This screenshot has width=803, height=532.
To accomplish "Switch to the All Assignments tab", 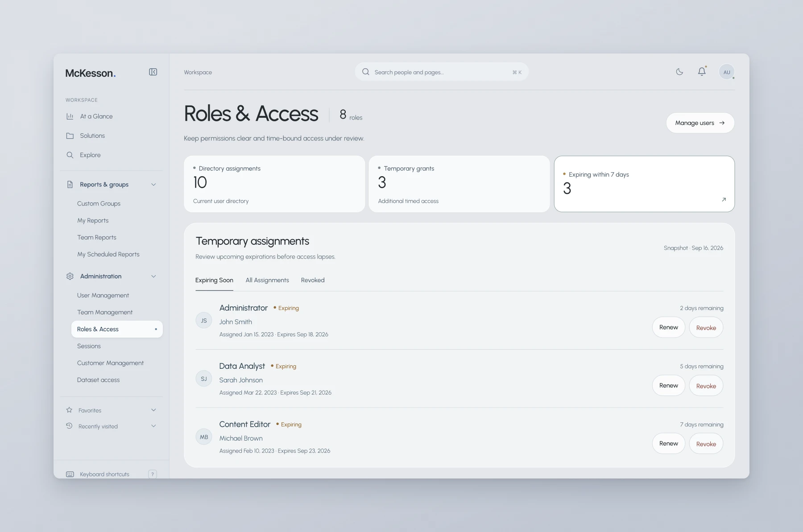I will [x=267, y=280].
